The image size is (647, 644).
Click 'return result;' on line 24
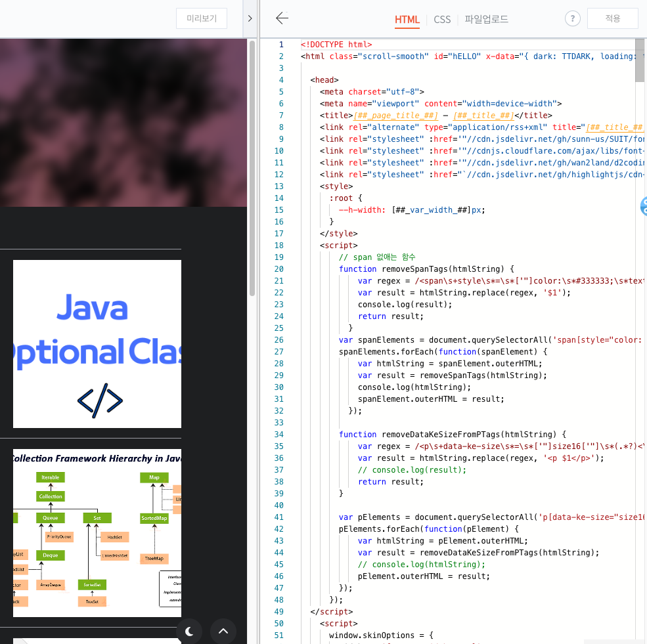391,316
